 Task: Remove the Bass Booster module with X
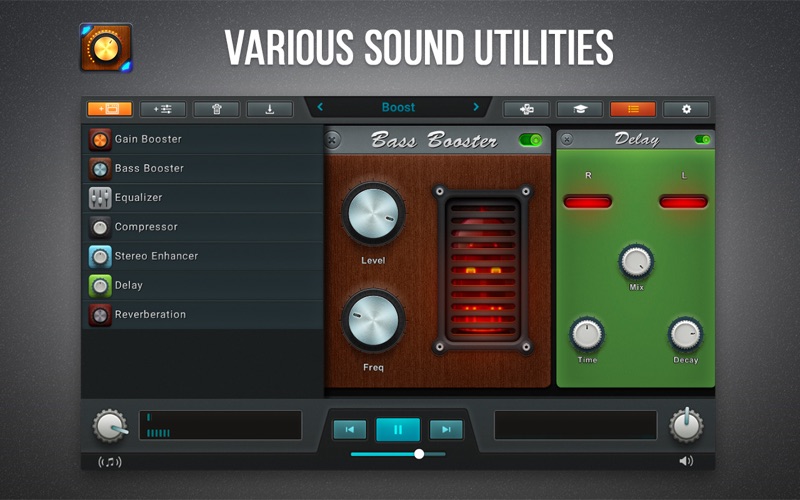click(x=332, y=139)
